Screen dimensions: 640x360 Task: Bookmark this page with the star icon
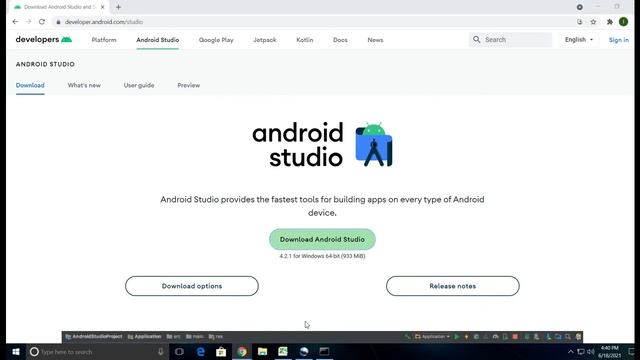pos(593,22)
